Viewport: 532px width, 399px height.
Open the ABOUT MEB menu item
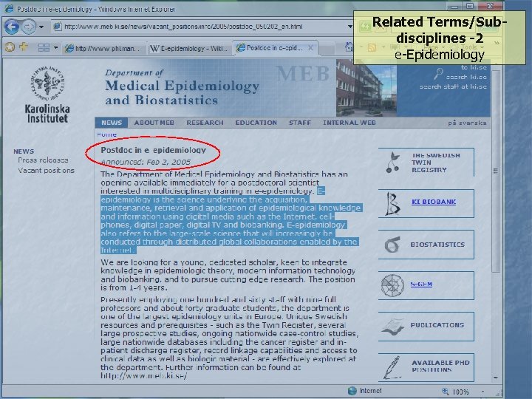(x=154, y=123)
